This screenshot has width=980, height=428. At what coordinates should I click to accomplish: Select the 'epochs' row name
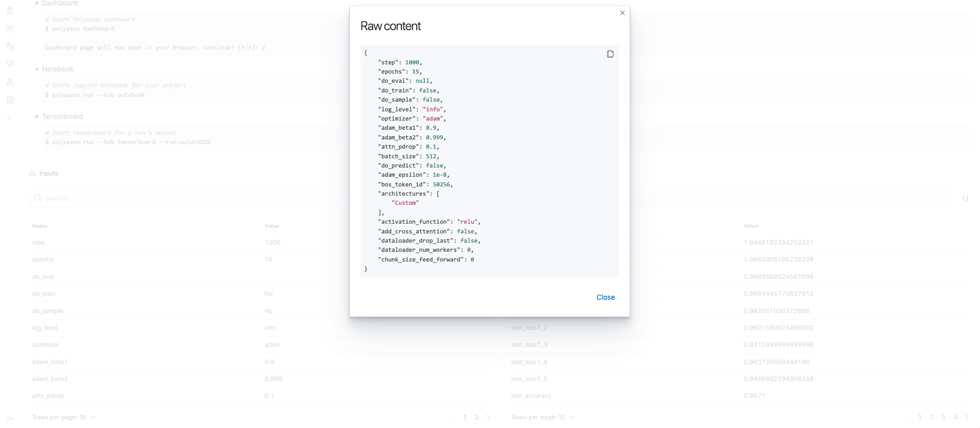pyautogui.click(x=43, y=259)
